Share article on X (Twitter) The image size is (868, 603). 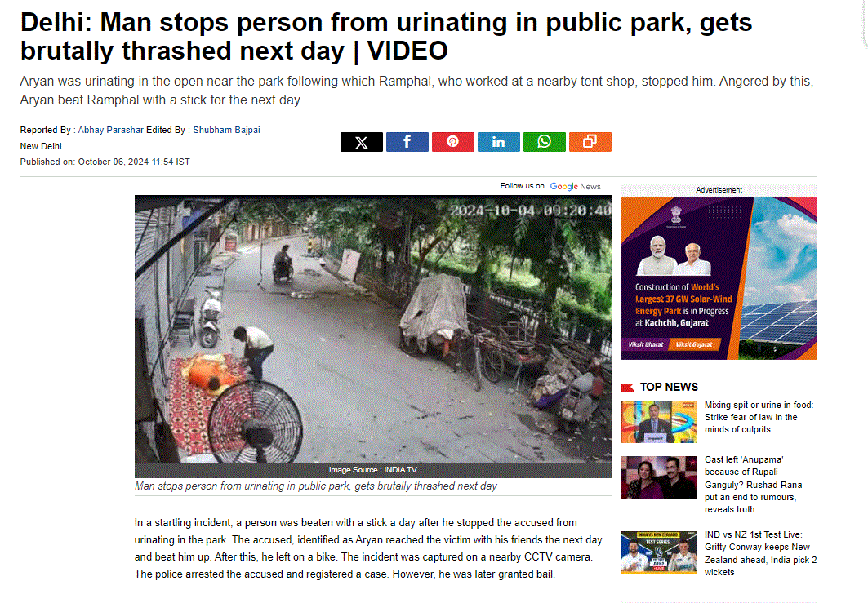pos(362,142)
